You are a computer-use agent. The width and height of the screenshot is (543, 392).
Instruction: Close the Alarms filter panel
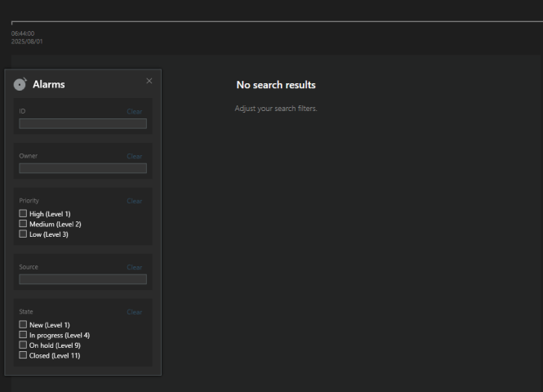(x=149, y=80)
